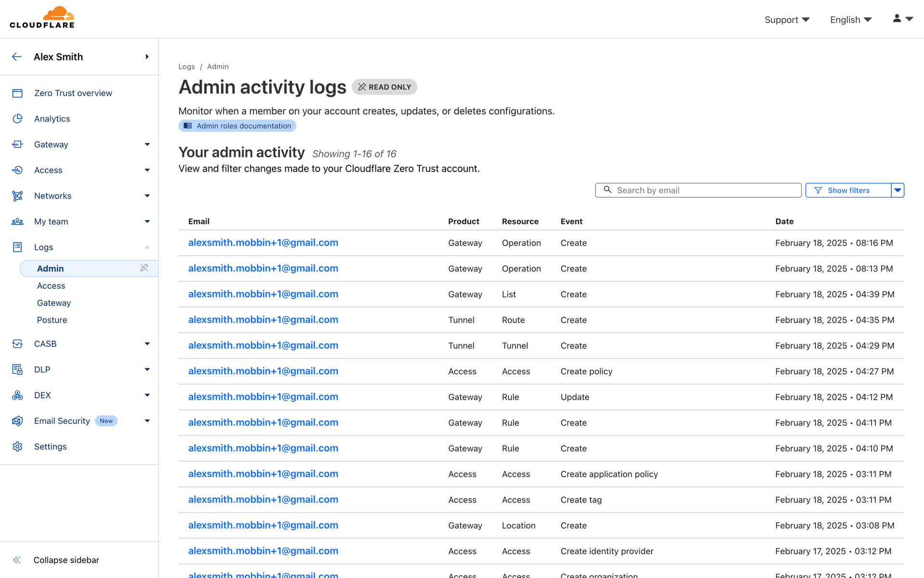Go to Analytics in the sidebar
The image size is (924, 578).
pos(52,118)
